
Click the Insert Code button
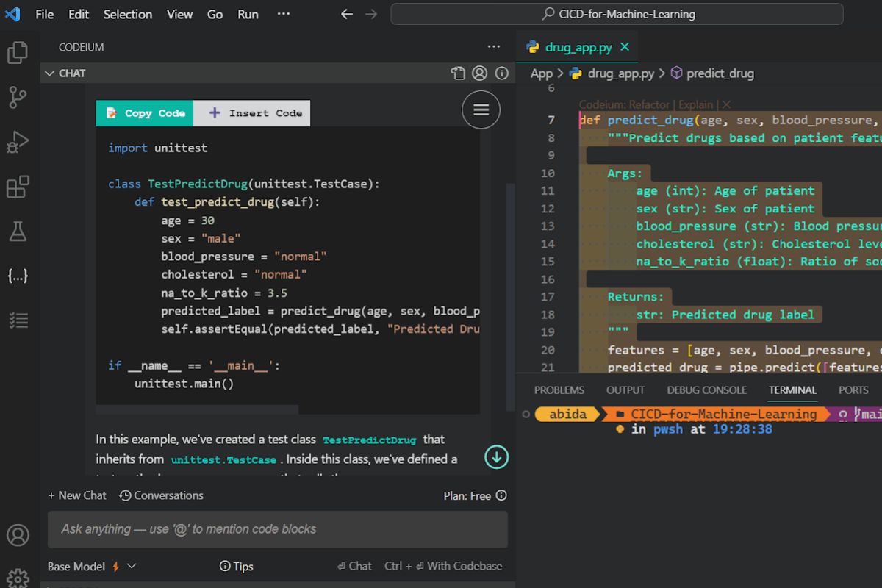tap(255, 113)
